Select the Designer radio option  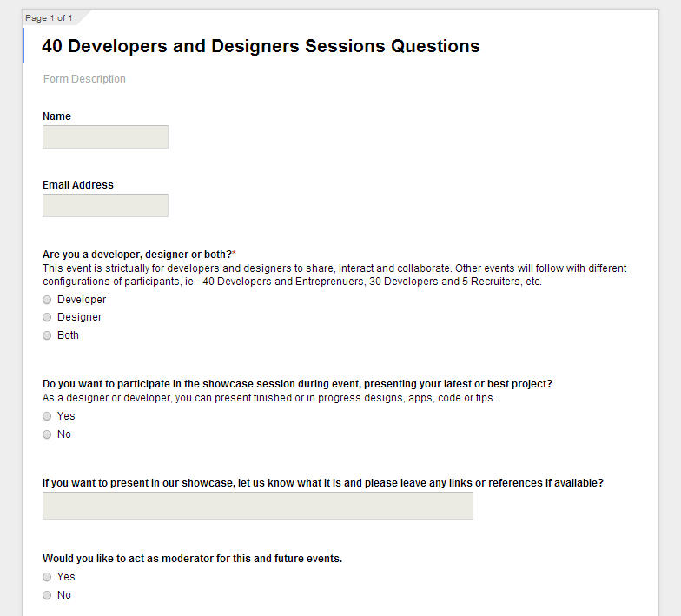pyautogui.click(x=47, y=317)
